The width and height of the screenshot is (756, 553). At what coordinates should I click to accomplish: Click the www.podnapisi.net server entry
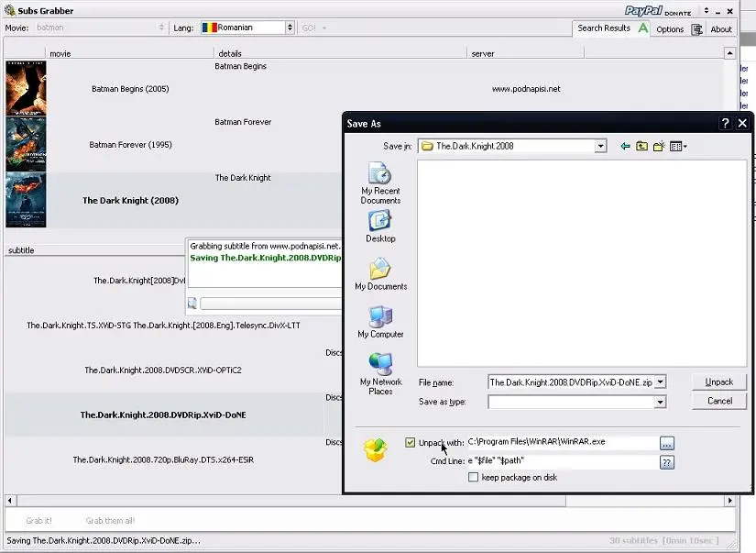[x=526, y=89]
